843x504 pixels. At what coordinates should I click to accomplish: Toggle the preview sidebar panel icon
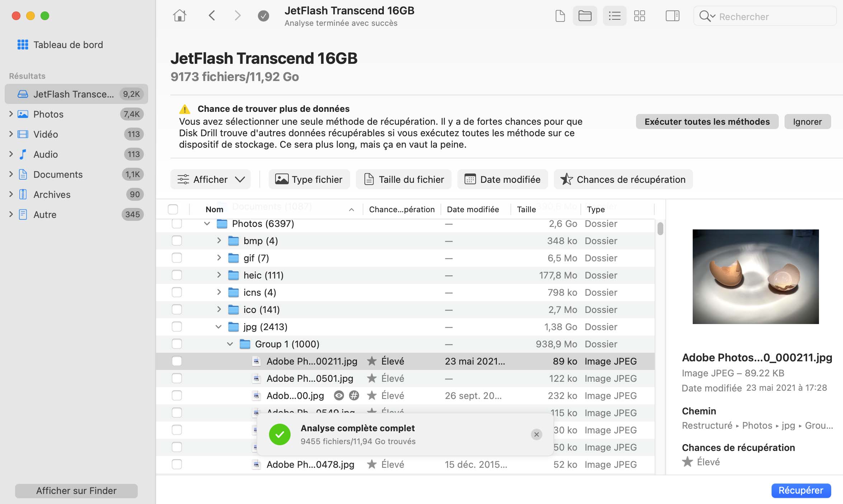click(x=673, y=16)
